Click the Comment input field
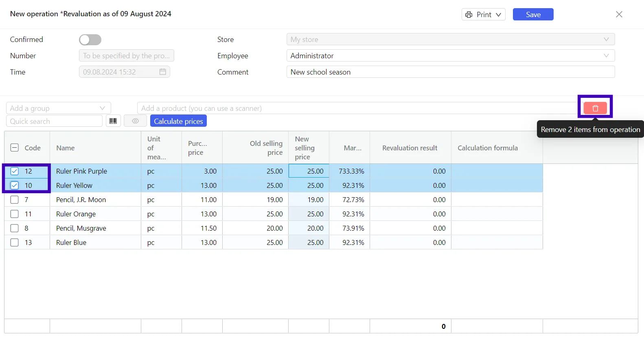 point(451,72)
